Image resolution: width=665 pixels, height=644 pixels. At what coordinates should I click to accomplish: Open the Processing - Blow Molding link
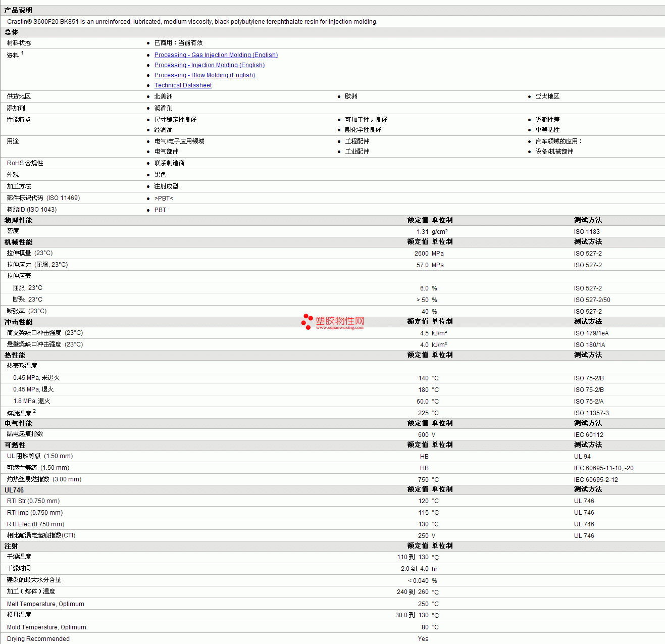204,75
